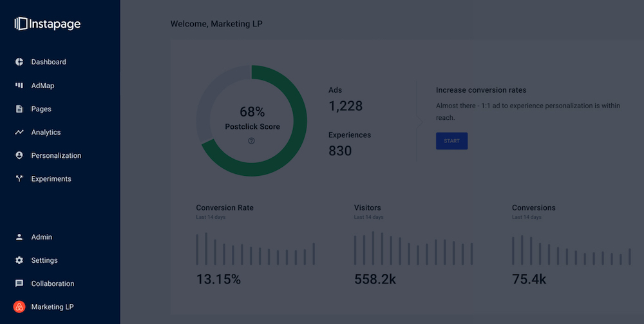Click the Marketing LP workspace avatar

click(x=19, y=307)
